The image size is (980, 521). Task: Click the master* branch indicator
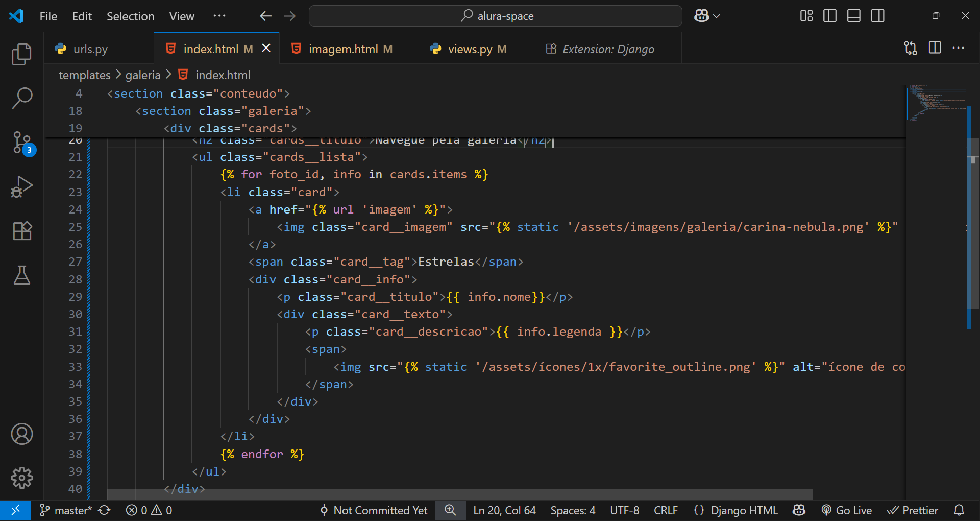(x=66, y=510)
